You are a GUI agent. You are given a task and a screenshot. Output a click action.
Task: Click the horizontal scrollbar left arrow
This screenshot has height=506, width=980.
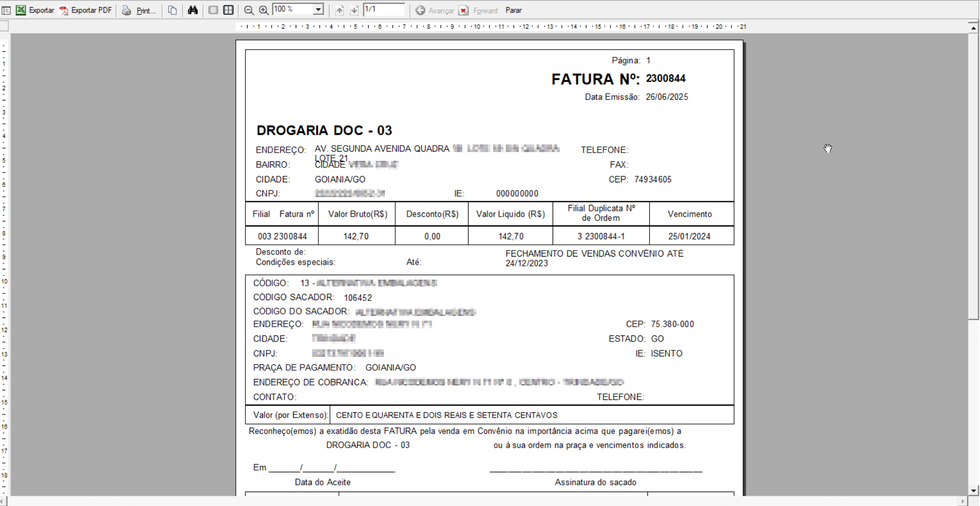(2, 501)
